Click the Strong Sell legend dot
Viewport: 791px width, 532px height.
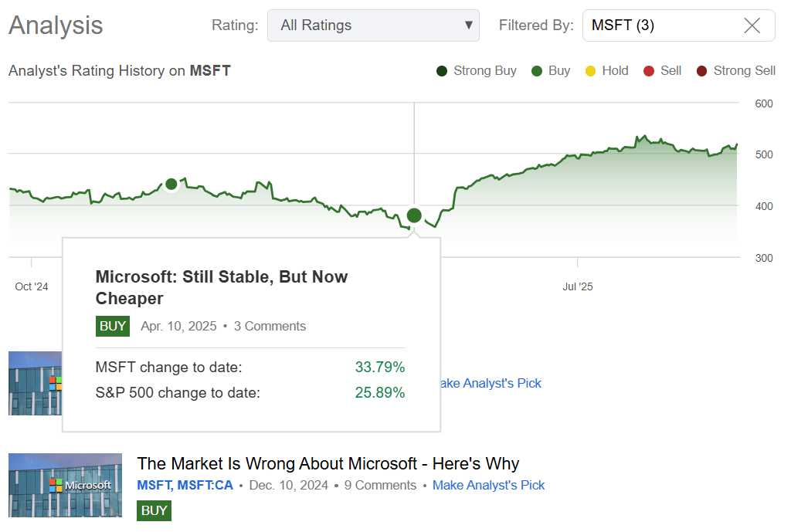tap(702, 70)
